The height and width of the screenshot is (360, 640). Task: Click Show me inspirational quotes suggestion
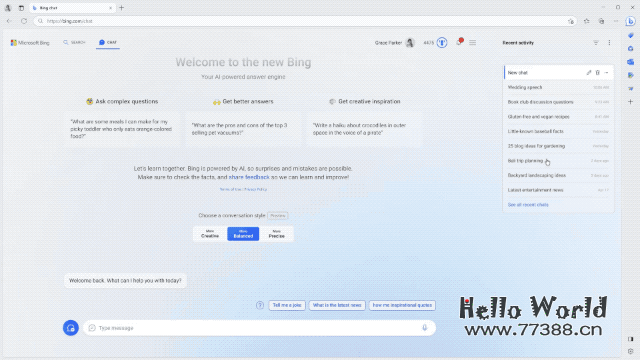point(402,305)
